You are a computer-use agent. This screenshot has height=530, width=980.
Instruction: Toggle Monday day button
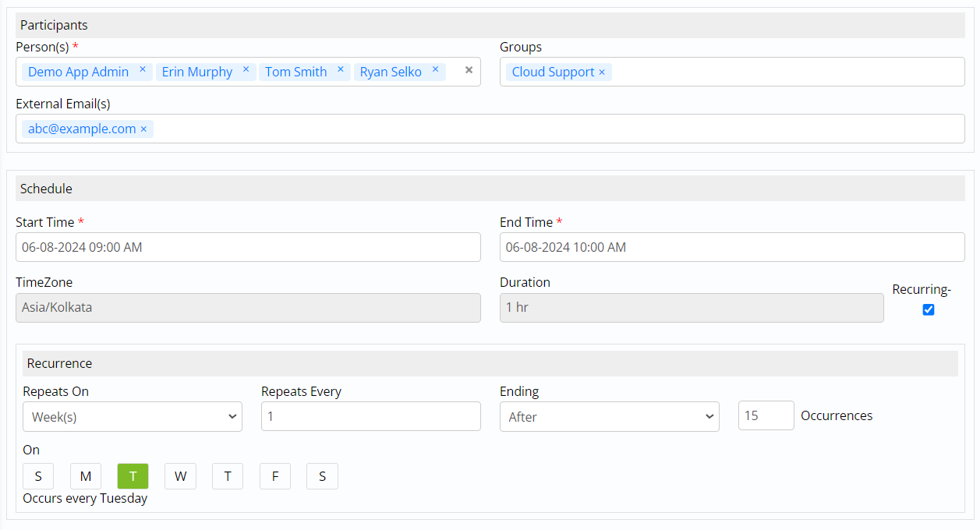(86, 476)
